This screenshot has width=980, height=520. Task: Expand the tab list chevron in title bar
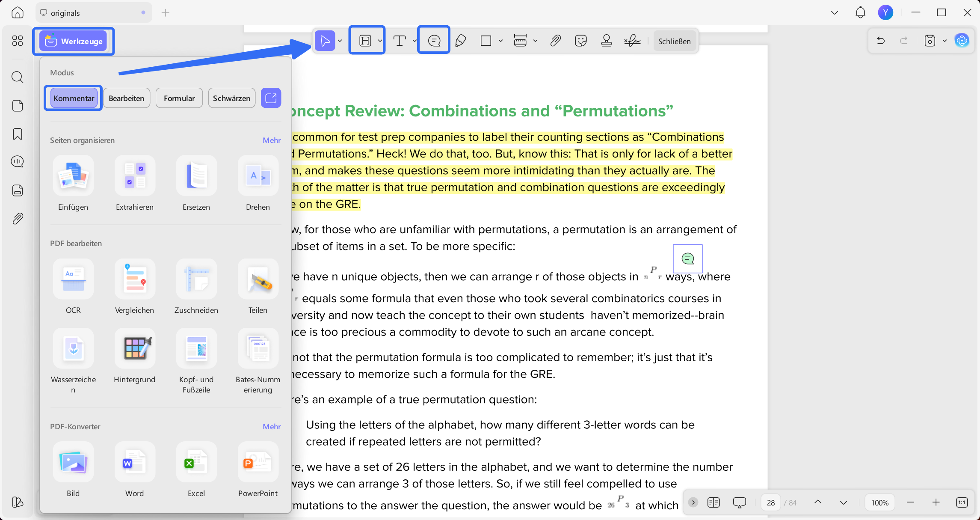point(834,13)
